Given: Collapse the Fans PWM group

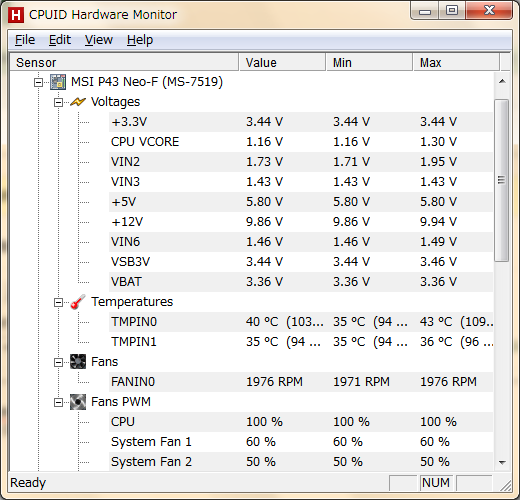Looking at the screenshot, I should click(x=59, y=402).
